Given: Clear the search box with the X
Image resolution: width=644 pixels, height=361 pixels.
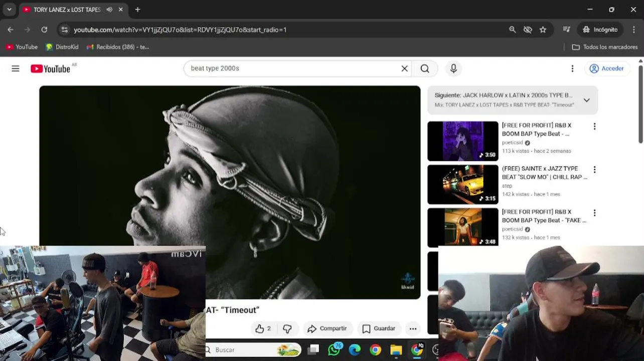Looking at the screenshot, I should click(x=404, y=69).
